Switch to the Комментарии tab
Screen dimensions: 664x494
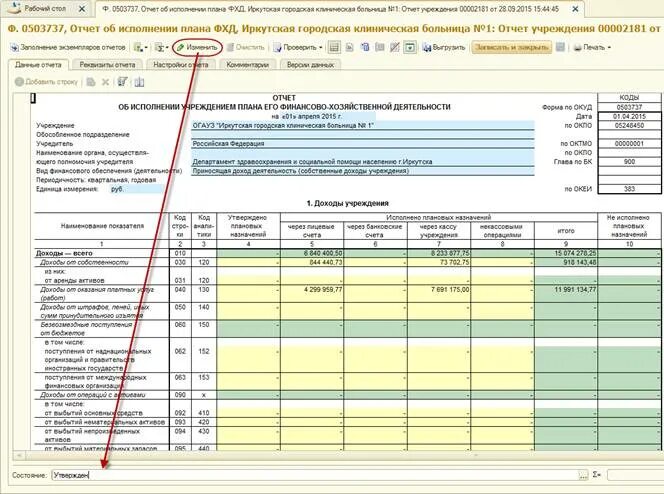[x=247, y=65]
